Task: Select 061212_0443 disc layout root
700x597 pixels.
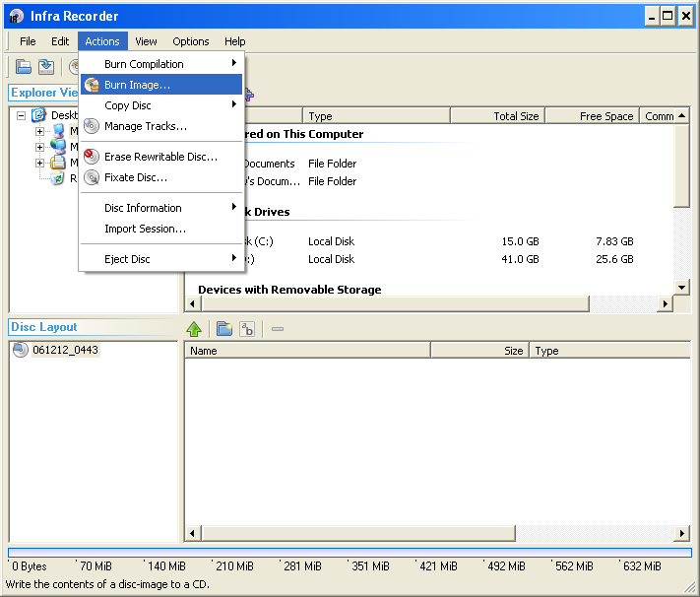Action: pos(65,350)
